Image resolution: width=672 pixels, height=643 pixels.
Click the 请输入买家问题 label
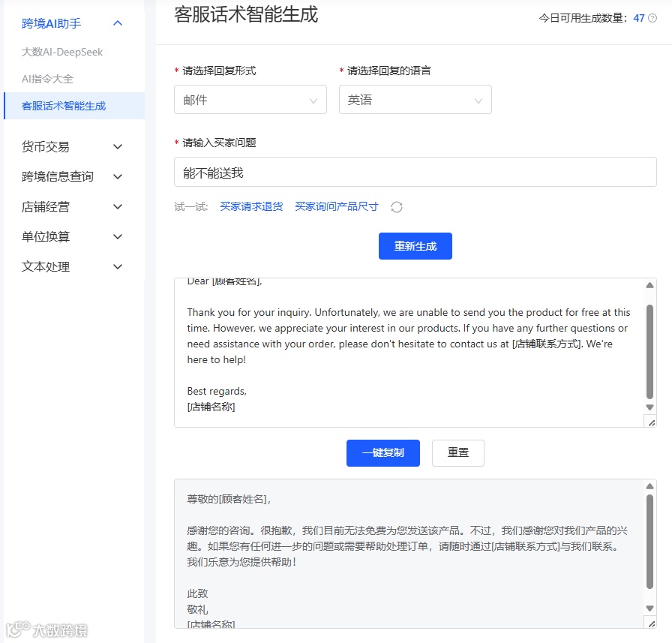tap(219, 143)
